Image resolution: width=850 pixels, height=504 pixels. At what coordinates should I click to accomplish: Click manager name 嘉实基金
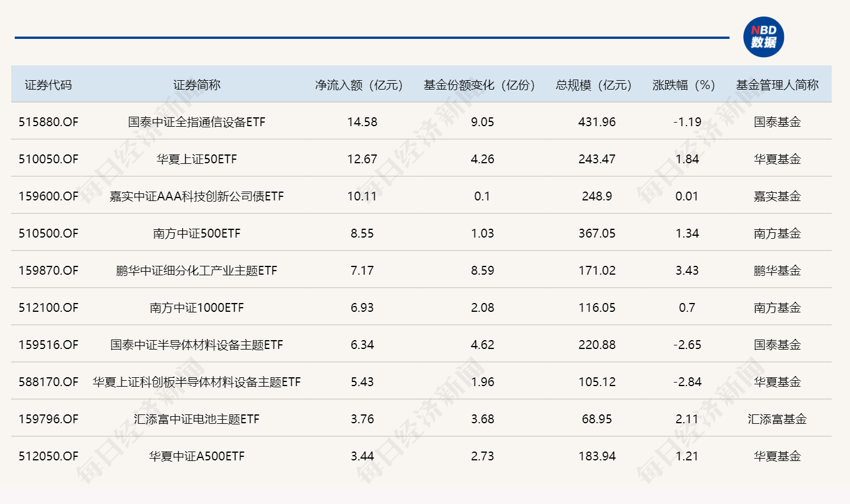point(777,196)
